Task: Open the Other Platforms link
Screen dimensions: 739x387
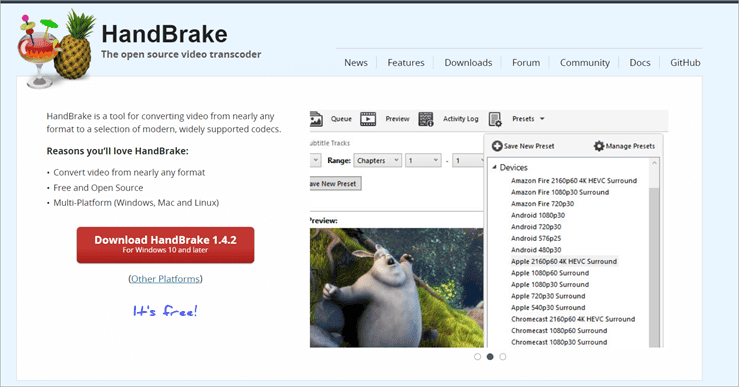Action: pyautogui.click(x=165, y=279)
